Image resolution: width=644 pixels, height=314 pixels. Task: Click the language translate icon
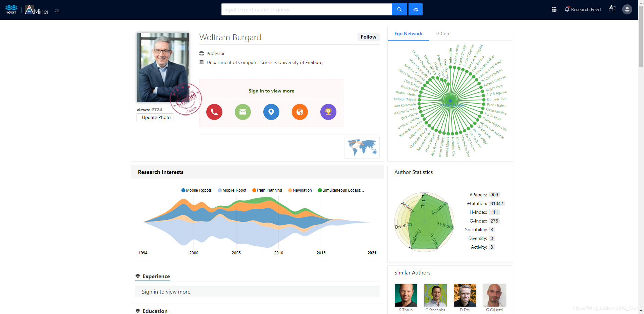(x=612, y=9)
